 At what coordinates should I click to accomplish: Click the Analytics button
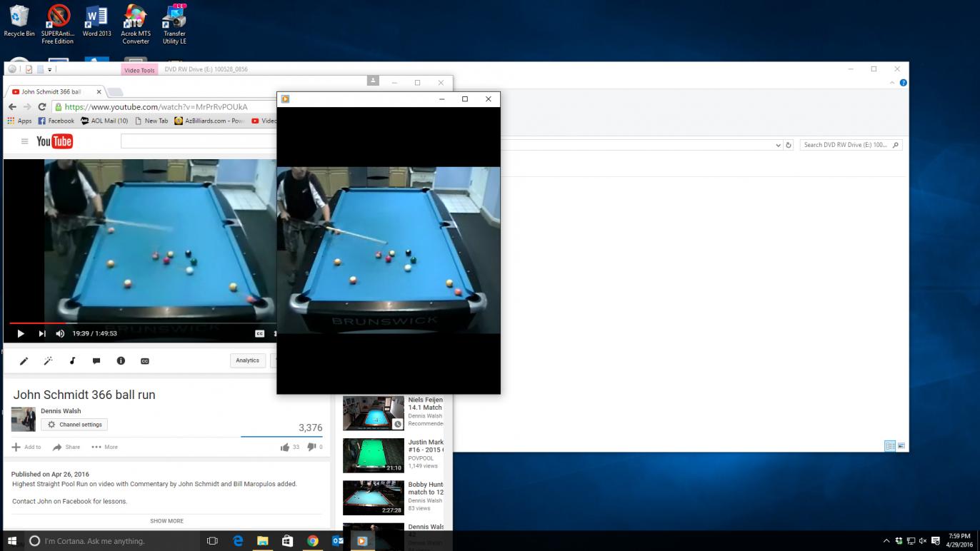247,360
